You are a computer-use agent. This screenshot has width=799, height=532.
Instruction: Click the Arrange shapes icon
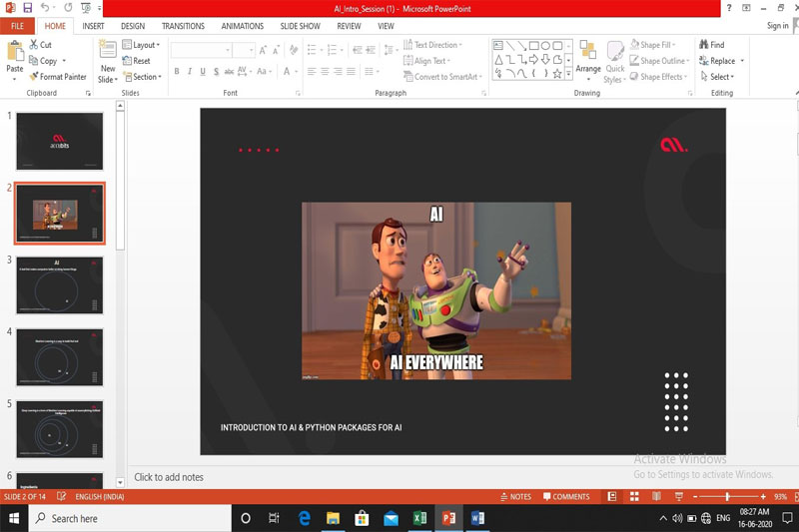point(588,52)
